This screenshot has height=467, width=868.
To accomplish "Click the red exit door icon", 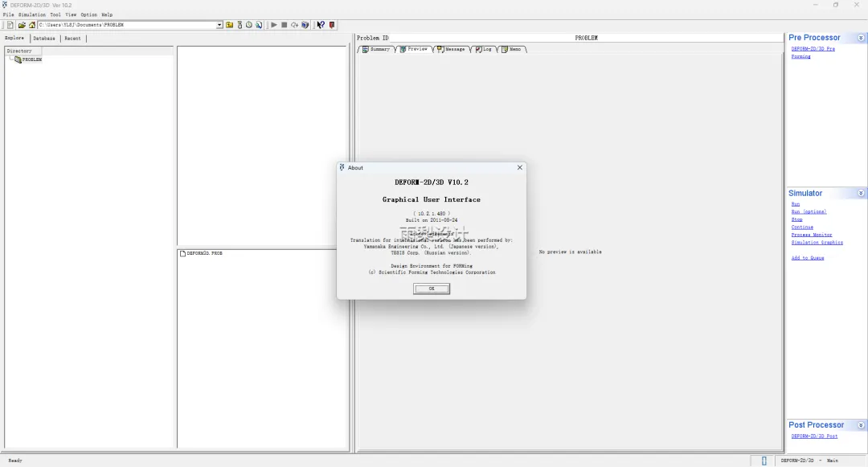I will pyautogui.click(x=332, y=25).
